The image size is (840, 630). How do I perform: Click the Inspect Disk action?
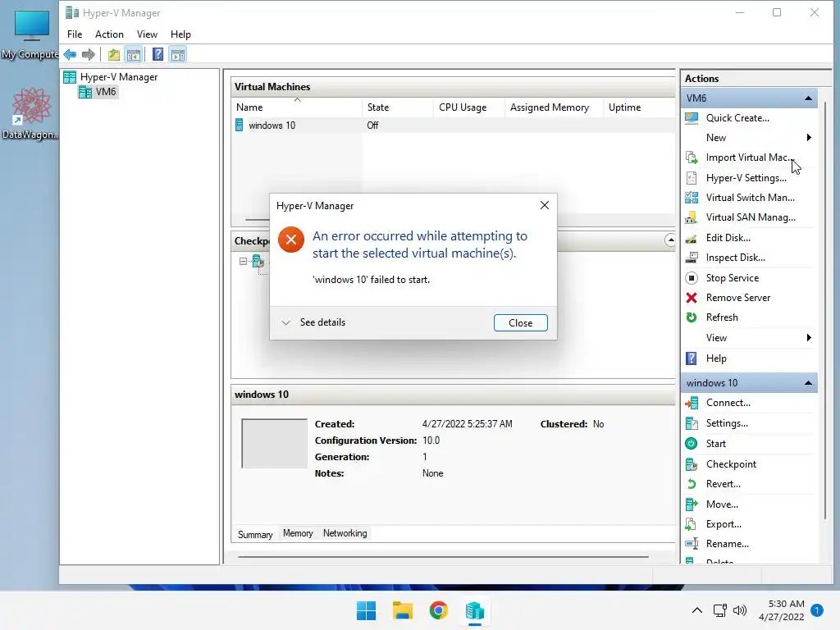pos(736,258)
